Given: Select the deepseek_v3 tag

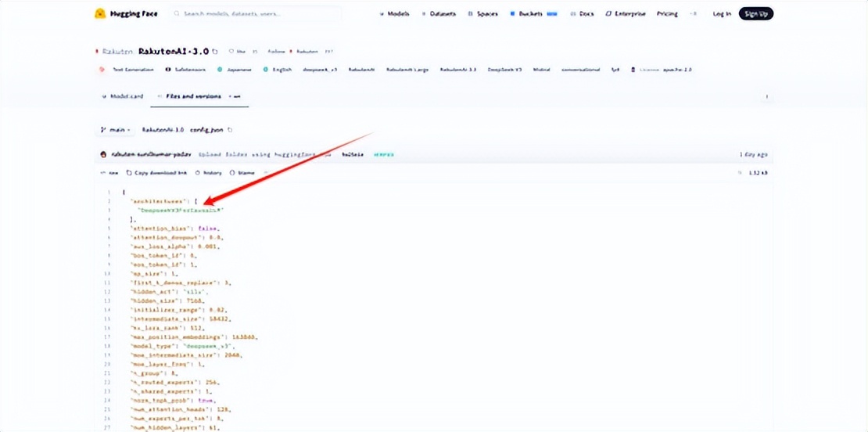Looking at the screenshot, I should 320,70.
